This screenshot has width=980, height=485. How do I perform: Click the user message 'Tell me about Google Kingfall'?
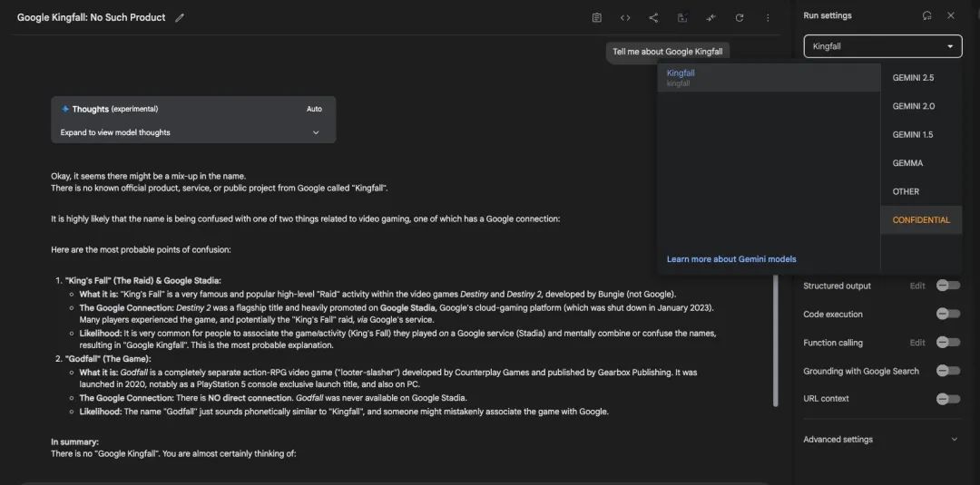(668, 52)
